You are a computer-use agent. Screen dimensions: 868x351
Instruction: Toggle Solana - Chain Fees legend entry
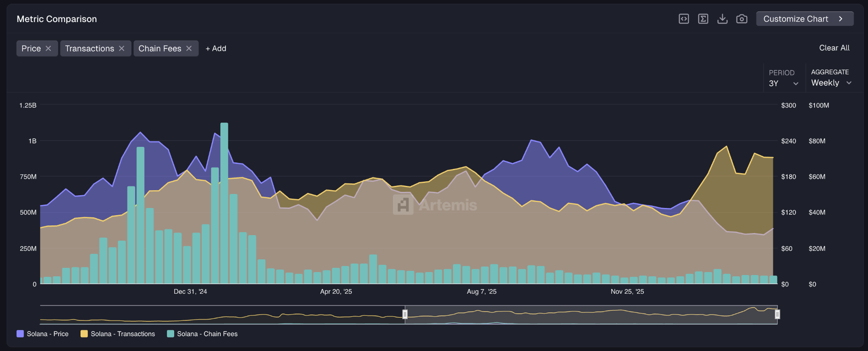pos(202,334)
